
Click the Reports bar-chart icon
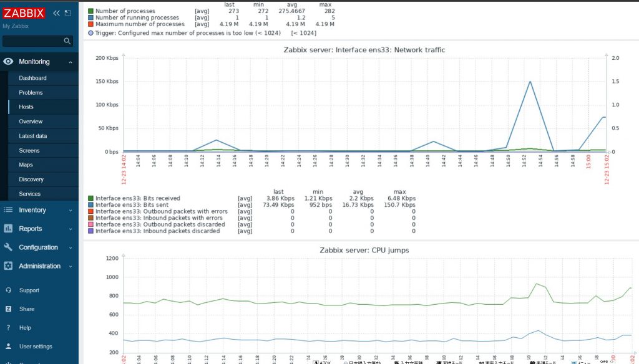pos(8,228)
